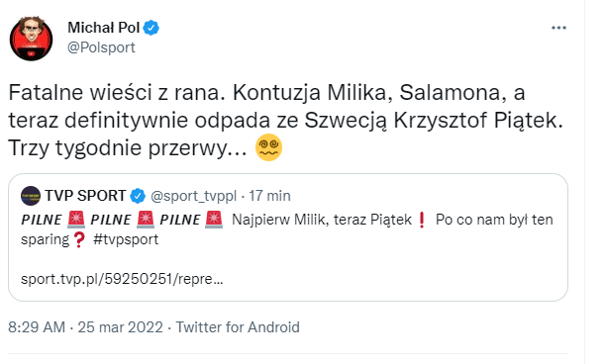Click the second red siren emoji
This screenshot has height=364, width=606.
[x=146, y=220]
